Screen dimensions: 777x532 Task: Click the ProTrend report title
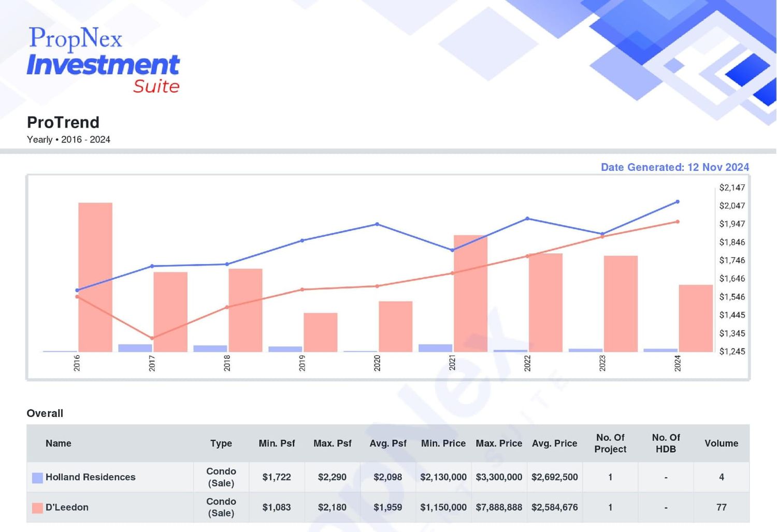(x=63, y=122)
